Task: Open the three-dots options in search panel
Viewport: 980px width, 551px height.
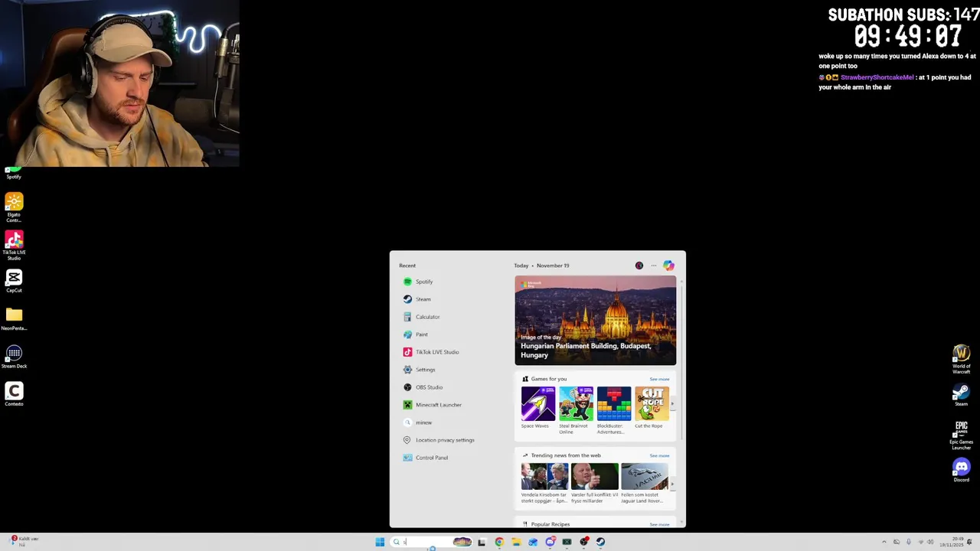Action: coord(654,266)
